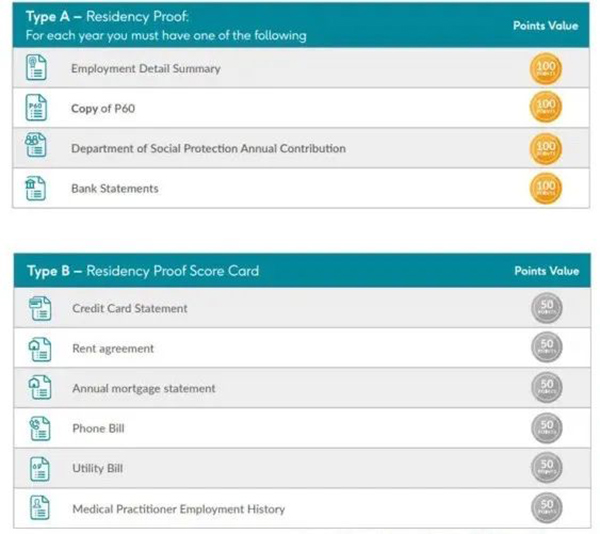Click the Utility Bill document icon
600x534 pixels.
pyautogui.click(x=40, y=469)
